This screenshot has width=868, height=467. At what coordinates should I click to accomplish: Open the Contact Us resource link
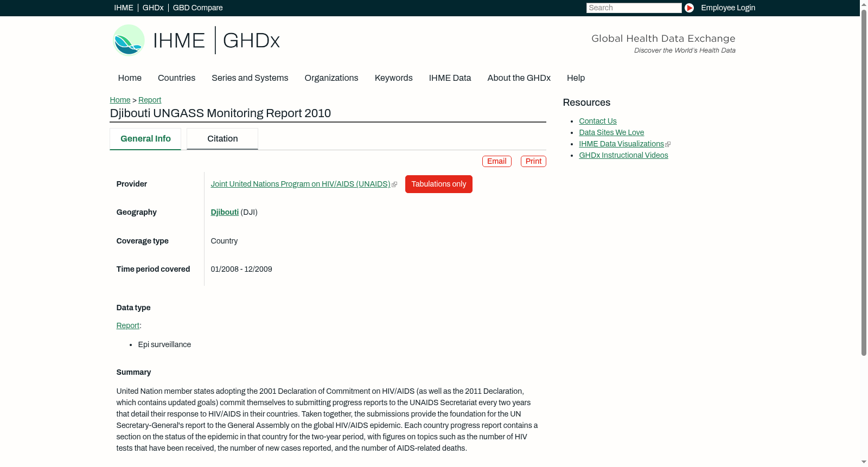(x=598, y=121)
